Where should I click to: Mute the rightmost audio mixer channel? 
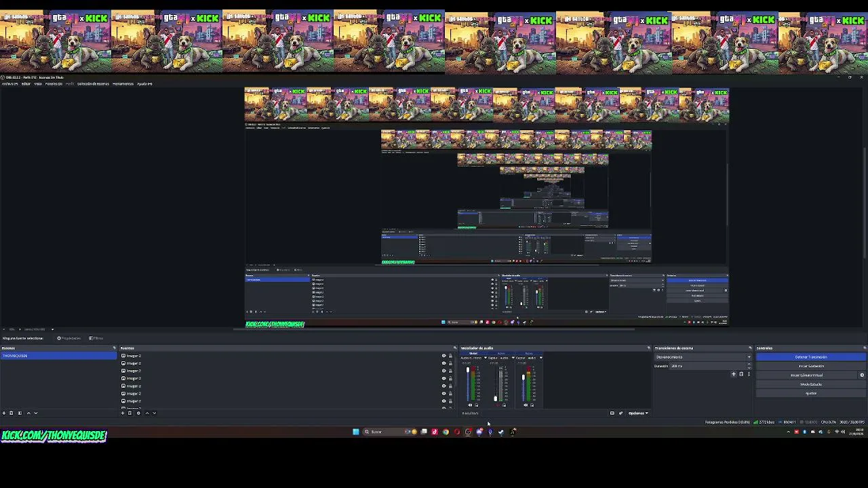[x=526, y=405]
